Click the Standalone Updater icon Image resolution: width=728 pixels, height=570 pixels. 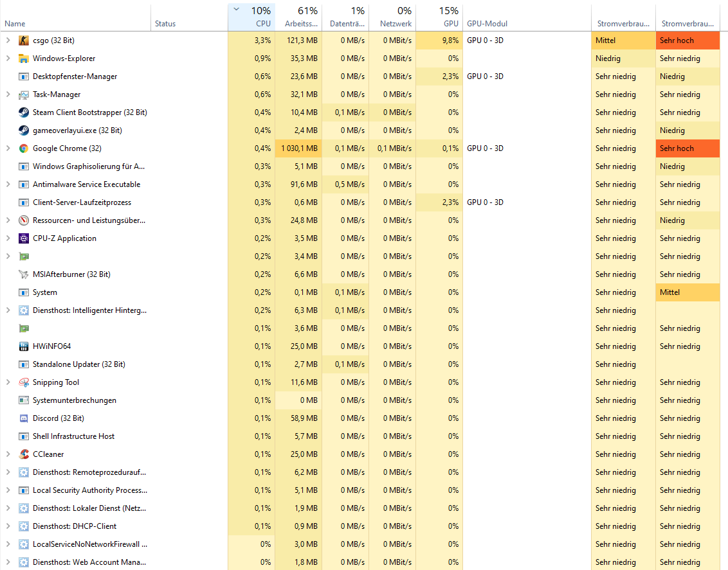[x=24, y=364]
